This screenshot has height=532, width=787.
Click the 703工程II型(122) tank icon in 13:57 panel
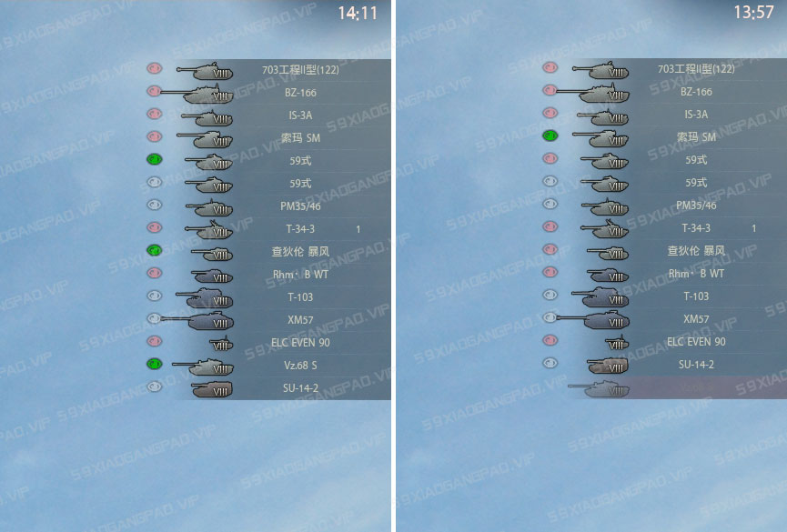(600, 71)
